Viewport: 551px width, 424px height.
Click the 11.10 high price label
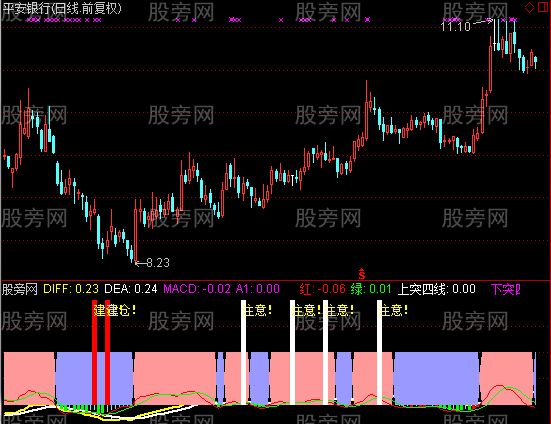(x=455, y=26)
